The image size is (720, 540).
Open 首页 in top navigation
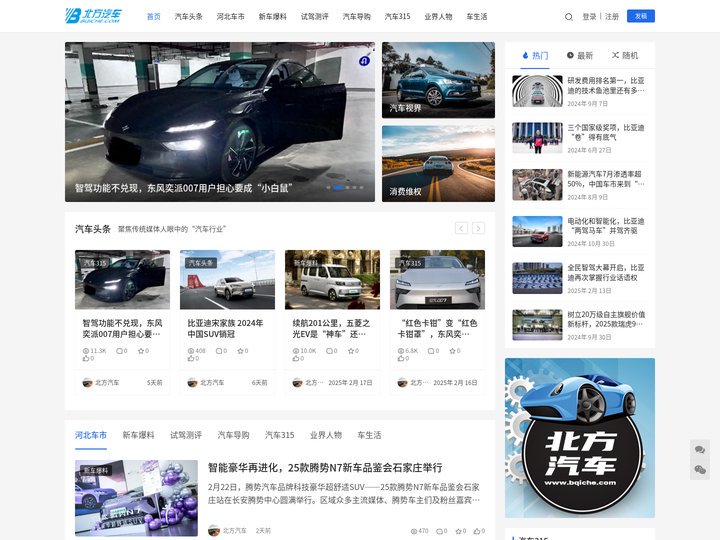click(x=153, y=17)
